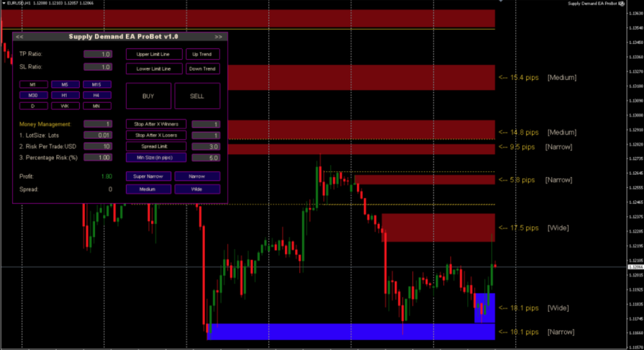Screen dimensions: 644x350
Task: Click the Min Size (in pips) button
Action: 156,158
